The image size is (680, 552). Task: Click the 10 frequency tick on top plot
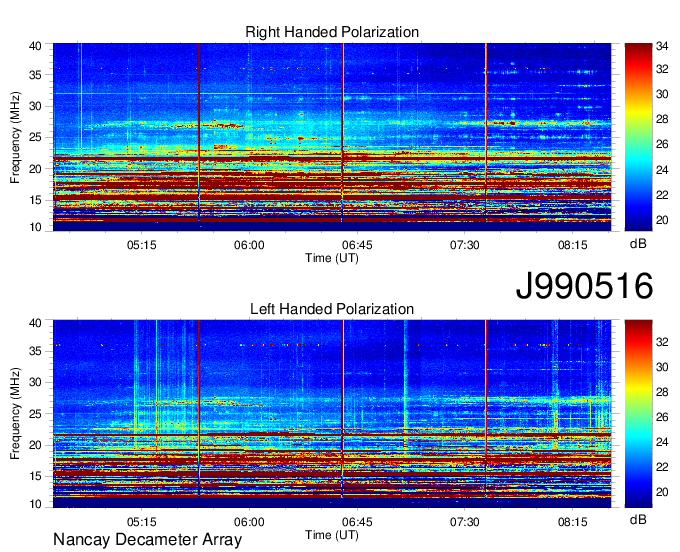coord(35,227)
